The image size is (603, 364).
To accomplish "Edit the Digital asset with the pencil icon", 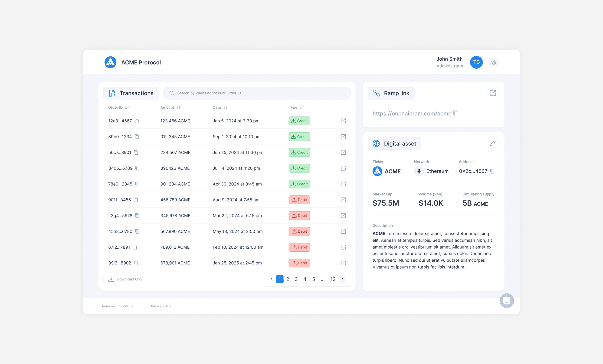I will click(492, 143).
